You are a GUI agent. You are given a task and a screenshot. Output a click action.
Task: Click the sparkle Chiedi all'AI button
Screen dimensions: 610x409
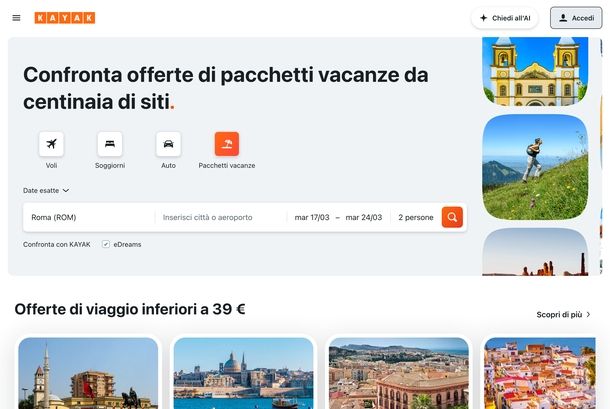pos(505,18)
